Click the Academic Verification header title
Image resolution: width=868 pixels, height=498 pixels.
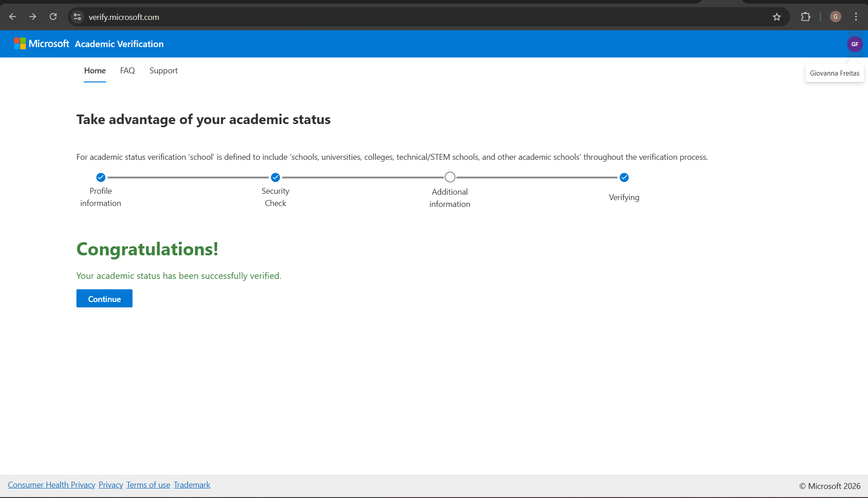click(119, 44)
